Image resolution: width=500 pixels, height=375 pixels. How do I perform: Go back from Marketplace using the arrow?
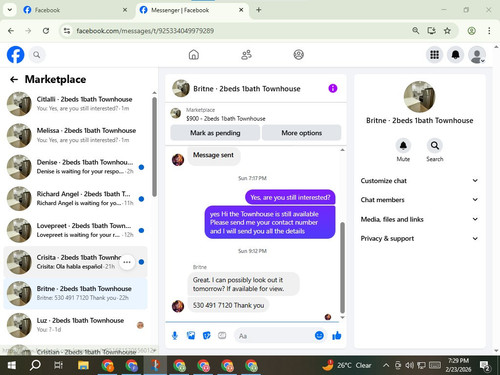[x=14, y=79]
